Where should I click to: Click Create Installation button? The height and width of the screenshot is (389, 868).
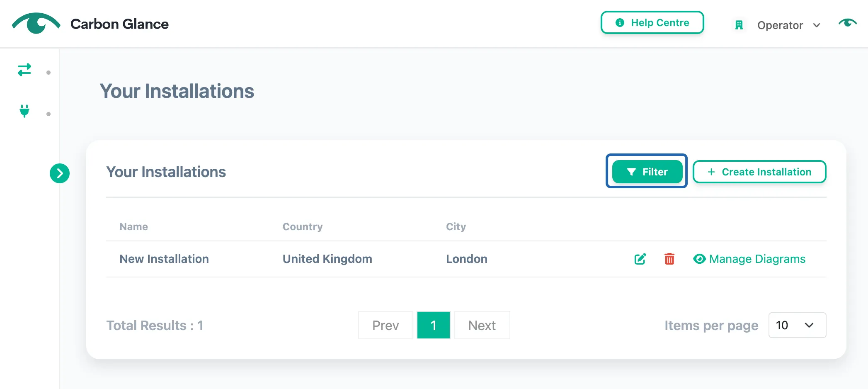(759, 172)
